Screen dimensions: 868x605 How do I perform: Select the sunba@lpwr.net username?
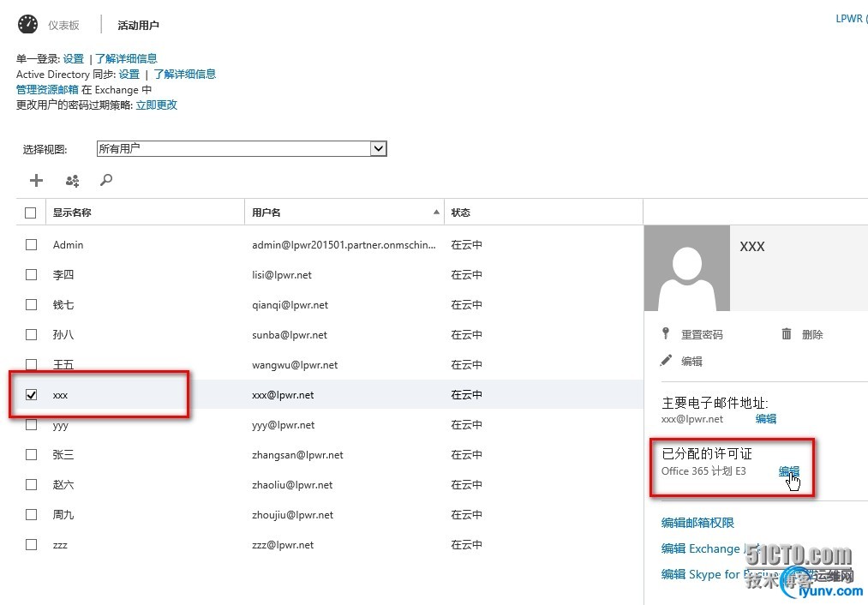pos(290,335)
